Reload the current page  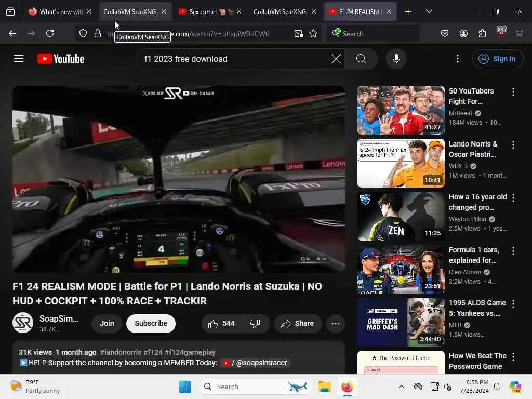click(x=50, y=33)
